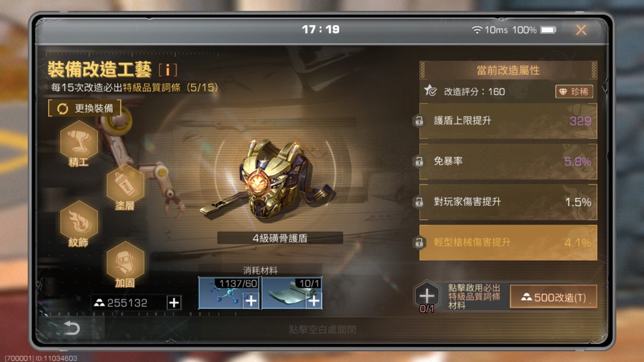Toggle the lock on 免暴率 attribute
Viewport: 644px width, 362px height.
419,162
